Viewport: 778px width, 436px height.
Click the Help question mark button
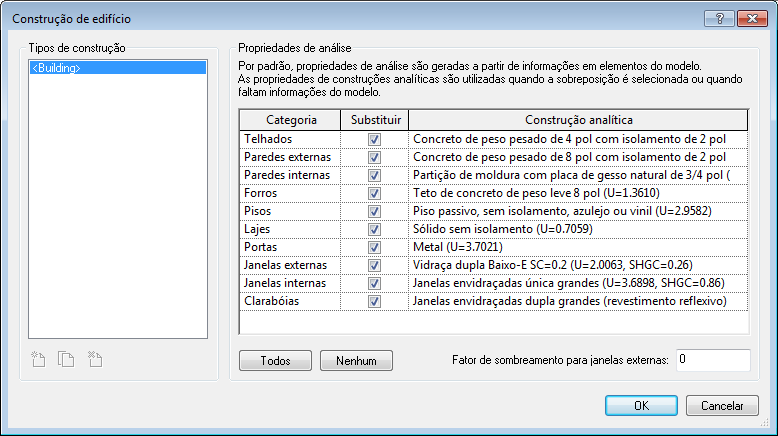pos(718,18)
